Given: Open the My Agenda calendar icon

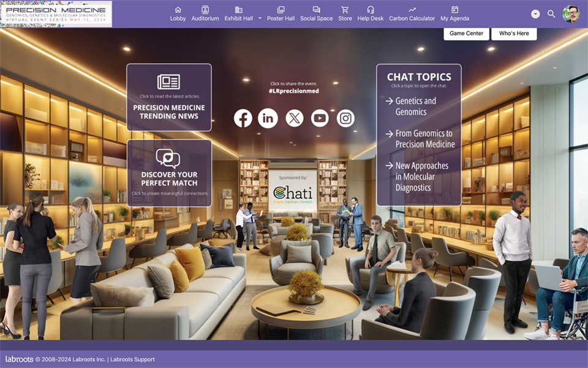Looking at the screenshot, I should click(x=454, y=10).
